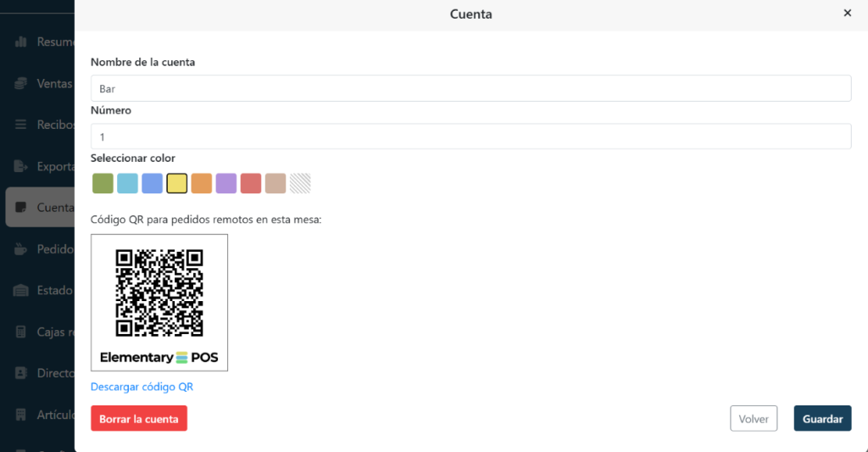Pick the orange color swatch
This screenshot has height=452, width=868.
[x=202, y=183]
